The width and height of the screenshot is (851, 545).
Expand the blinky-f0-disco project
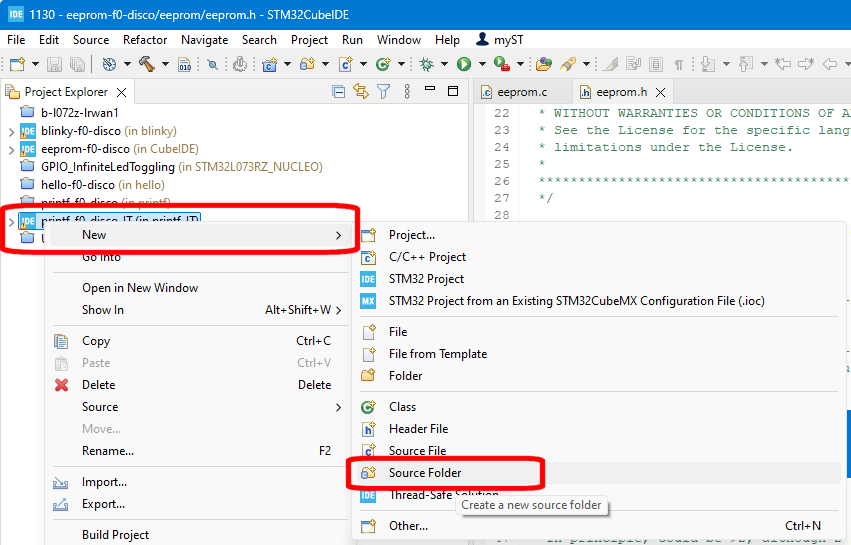click(11, 131)
